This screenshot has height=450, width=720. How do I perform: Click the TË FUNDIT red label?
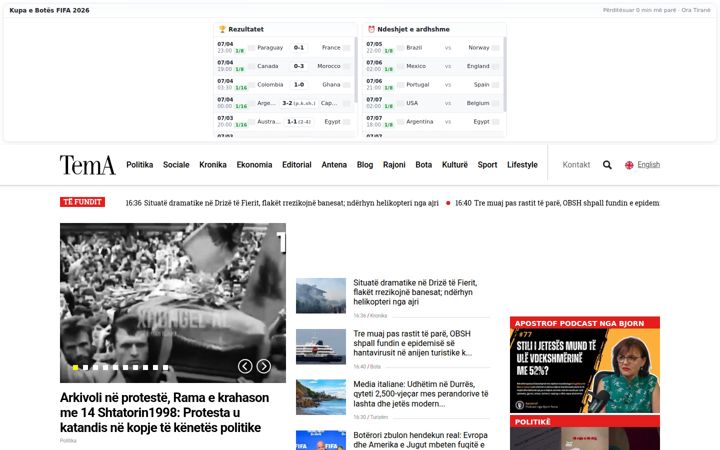[82, 202]
